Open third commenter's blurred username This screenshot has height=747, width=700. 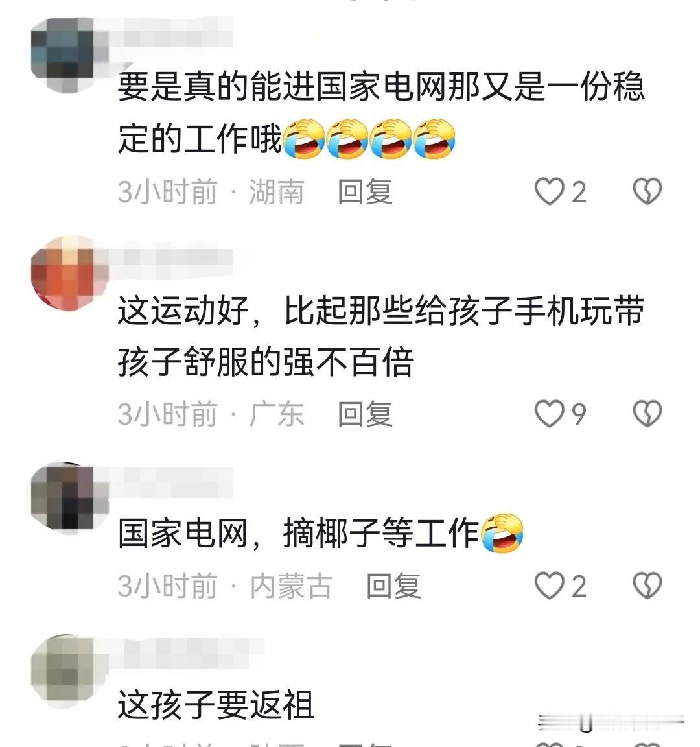171,482
